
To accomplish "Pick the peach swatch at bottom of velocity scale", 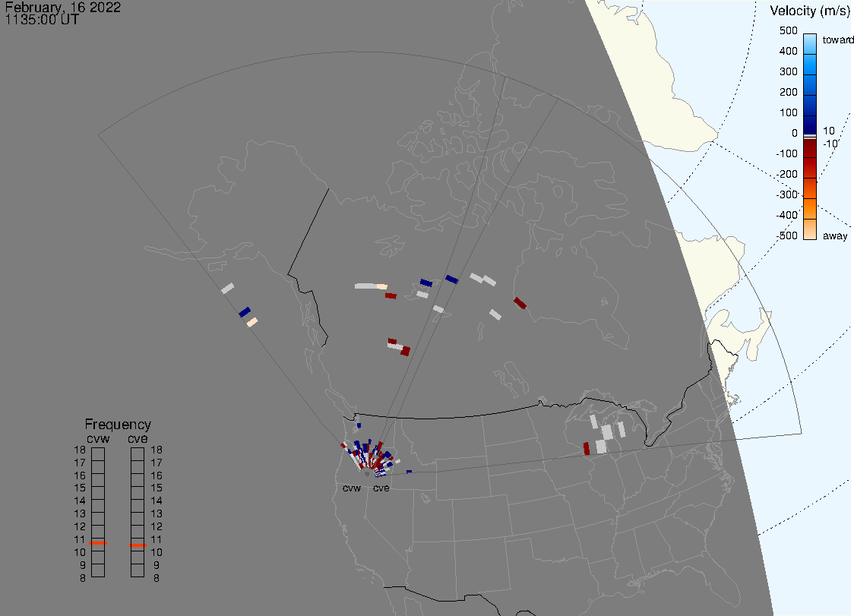I will click(x=810, y=229).
